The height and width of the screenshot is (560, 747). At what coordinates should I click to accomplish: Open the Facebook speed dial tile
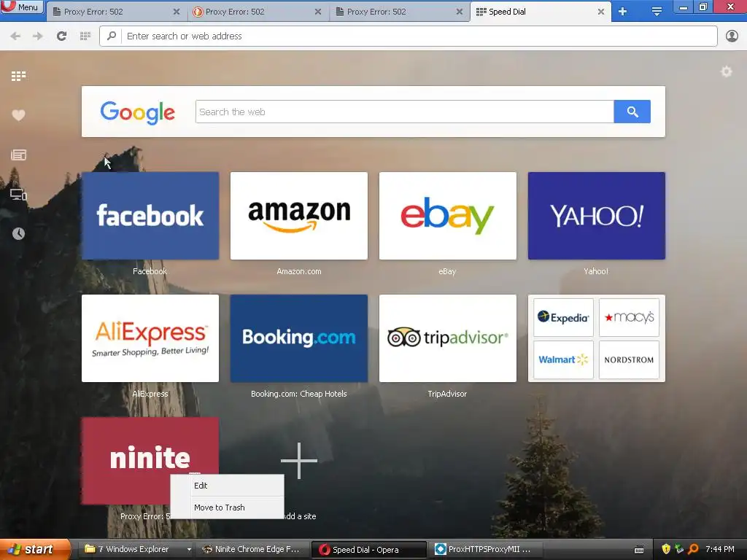tap(150, 216)
